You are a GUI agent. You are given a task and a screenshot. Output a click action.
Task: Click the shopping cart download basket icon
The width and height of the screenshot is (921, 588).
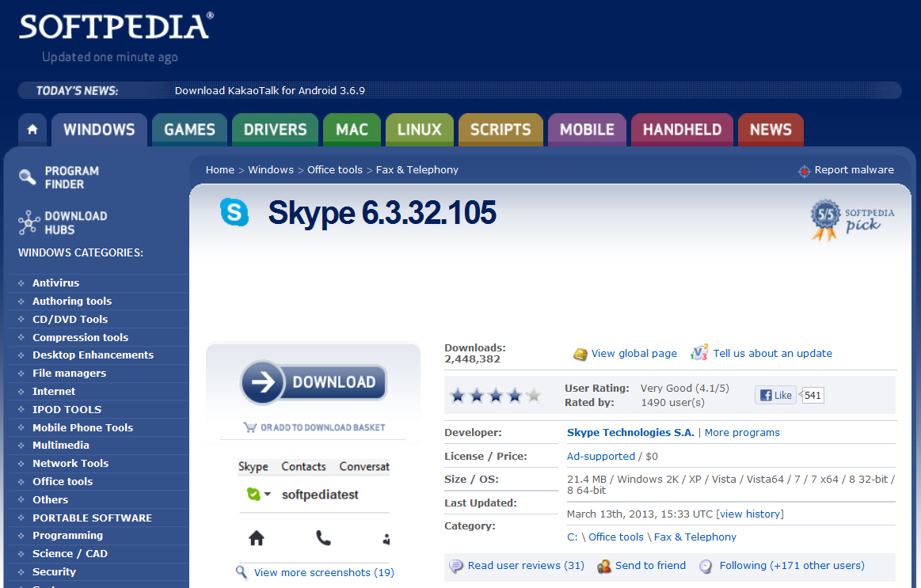250,427
